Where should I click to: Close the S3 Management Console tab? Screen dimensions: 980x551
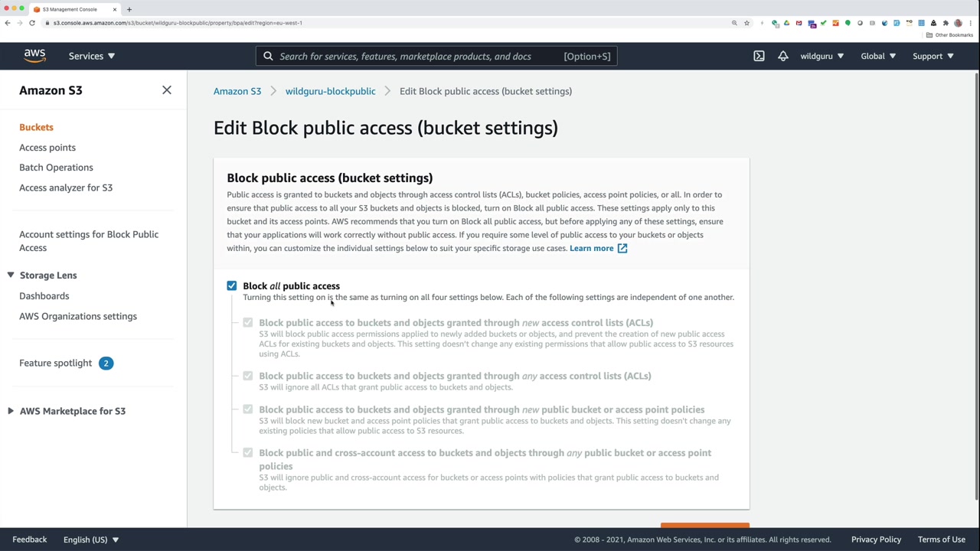tap(115, 9)
